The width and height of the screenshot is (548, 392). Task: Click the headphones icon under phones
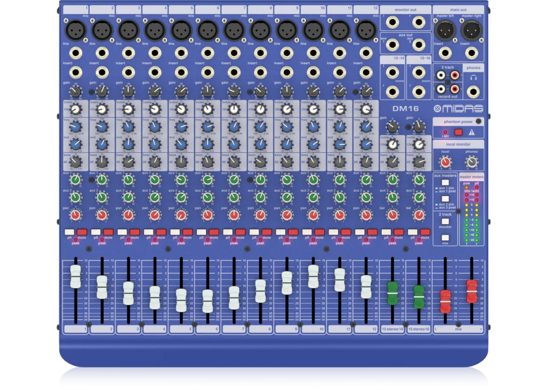point(473,78)
